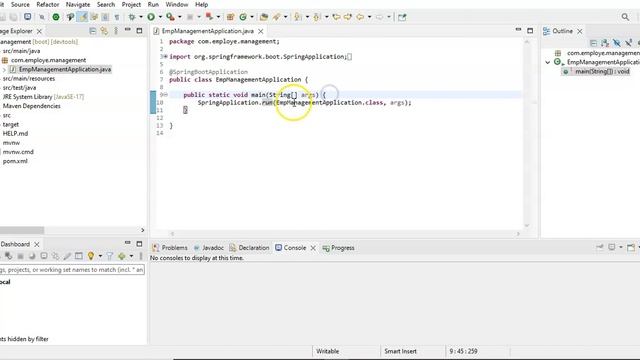
Task: Toggle Show Whitespace Characters pilcrow icon
Action: point(117,17)
